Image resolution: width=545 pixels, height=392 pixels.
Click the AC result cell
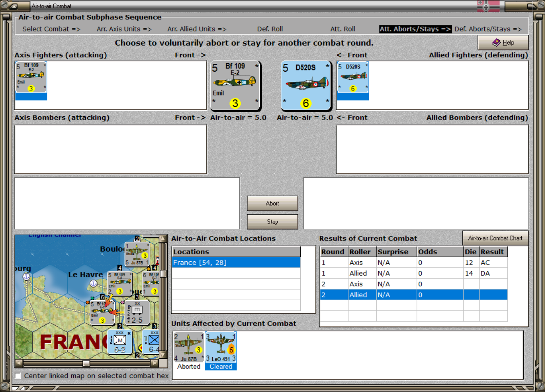pos(493,263)
